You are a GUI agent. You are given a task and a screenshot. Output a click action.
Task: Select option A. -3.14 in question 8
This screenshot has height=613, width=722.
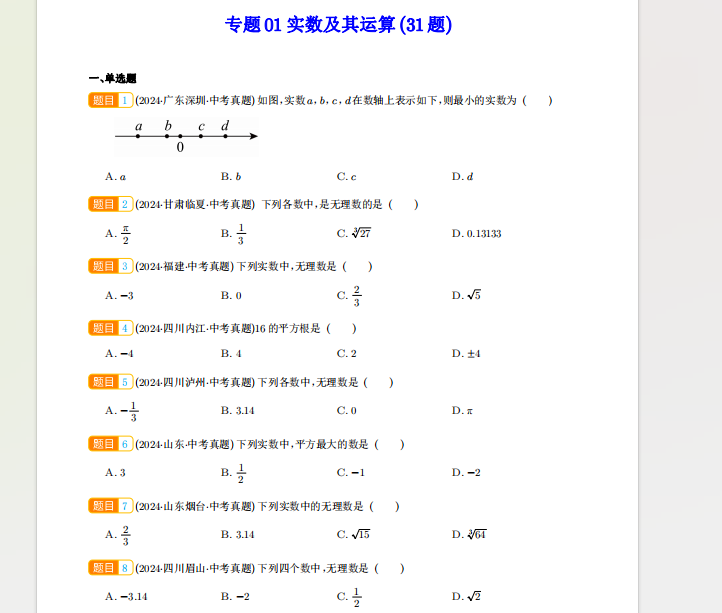126,597
